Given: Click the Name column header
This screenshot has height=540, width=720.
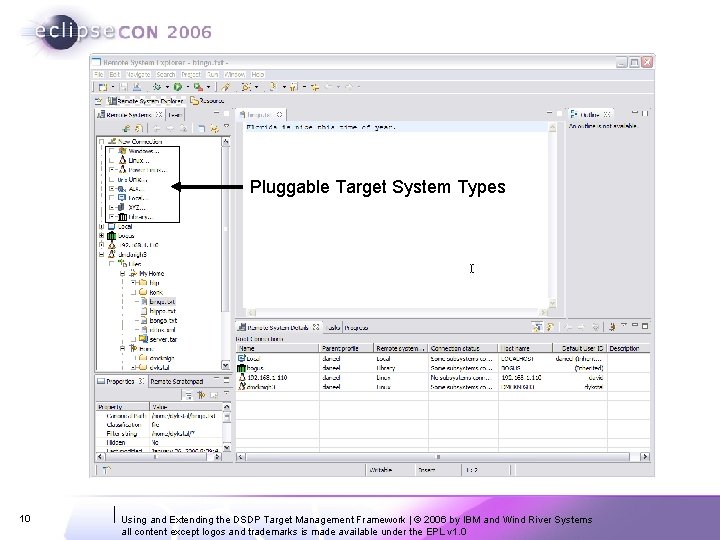Looking at the screenshot, I should click(x=277, y=349).
